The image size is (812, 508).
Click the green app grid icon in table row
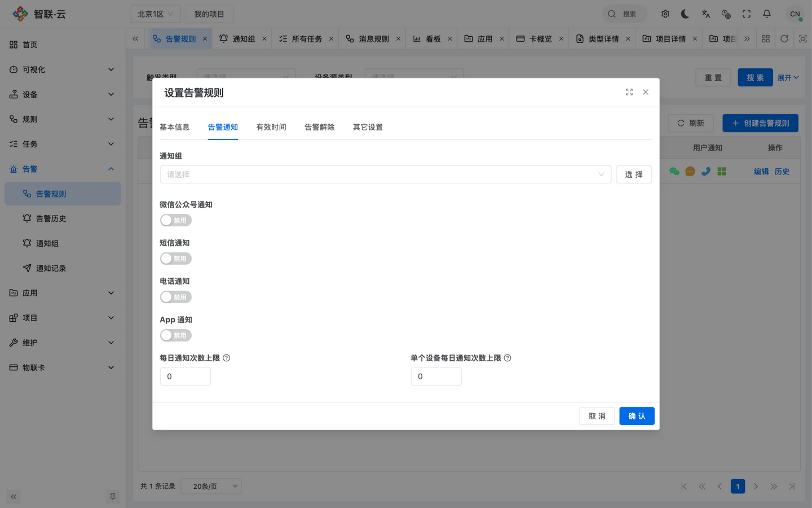tap(722, 172)
